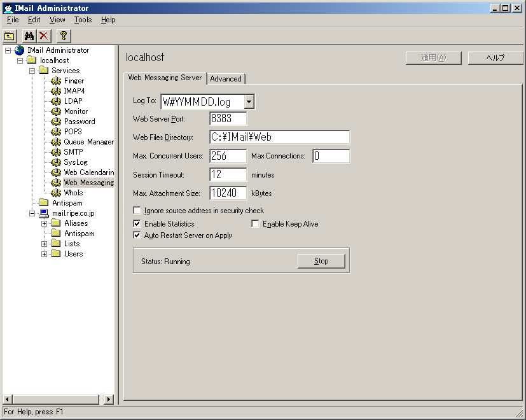Viewport: 526px width, 420px height.
Task: Select the LDAP service gear icon
Action: point(56,101)
